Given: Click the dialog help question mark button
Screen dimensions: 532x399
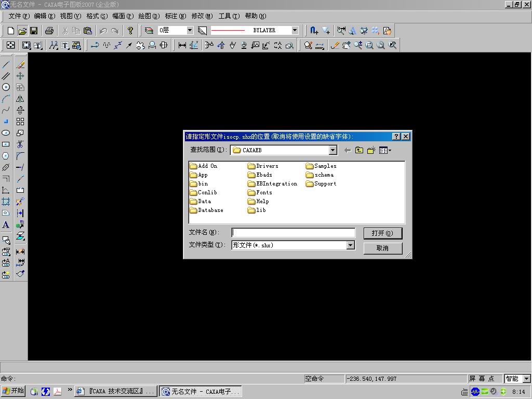Looking at the screenshot, I should [x=396, y=137].
